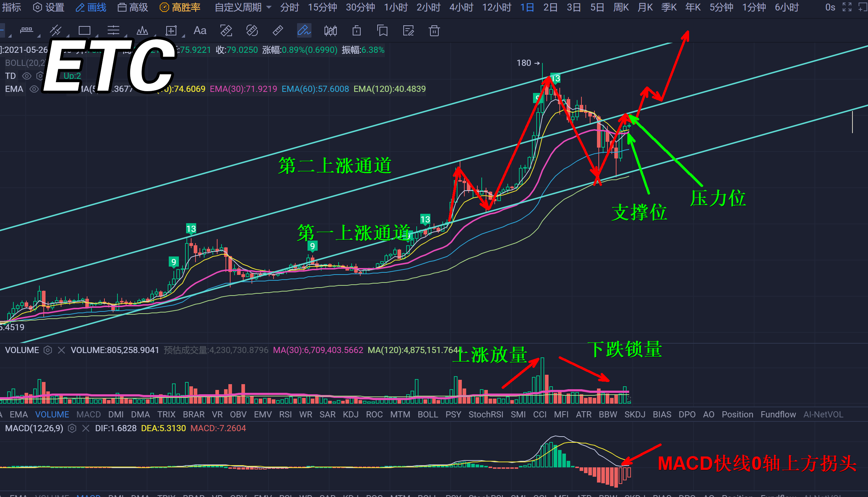Expand price-range level tool variants triangle
The image size is (868, 497).
pos(39,35)
